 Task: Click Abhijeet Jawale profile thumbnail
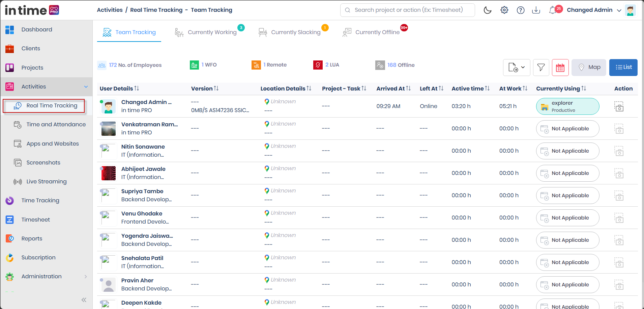click(109, 173)
